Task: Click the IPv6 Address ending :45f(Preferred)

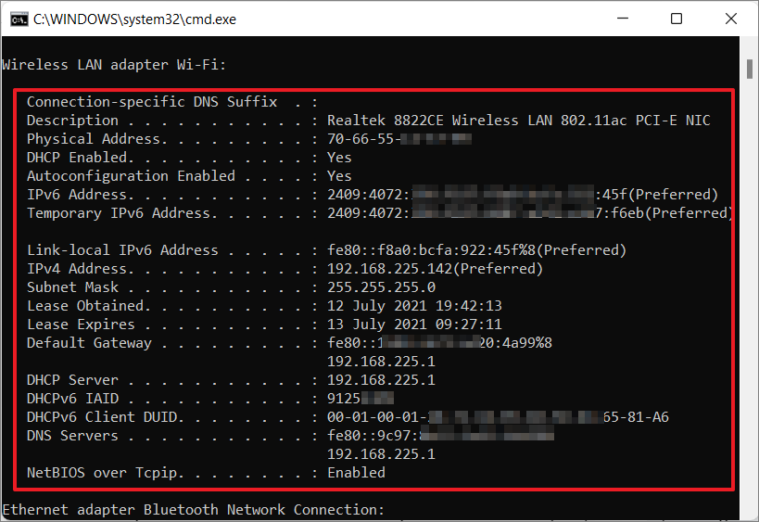Action: point(523,195)
